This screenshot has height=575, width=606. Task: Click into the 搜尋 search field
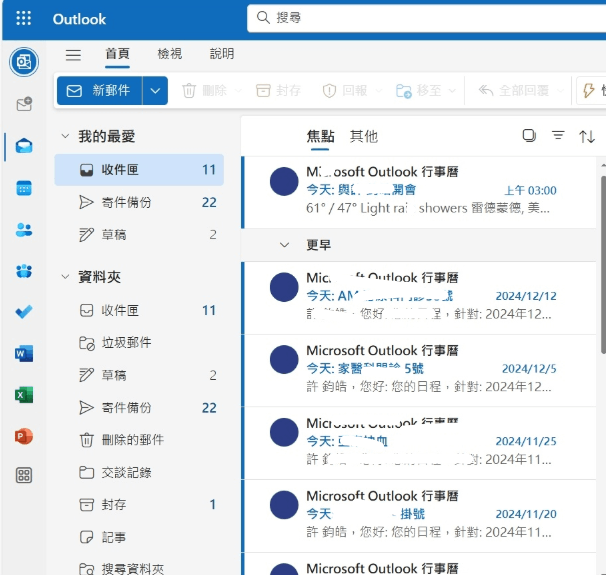[x=426, y=18]
